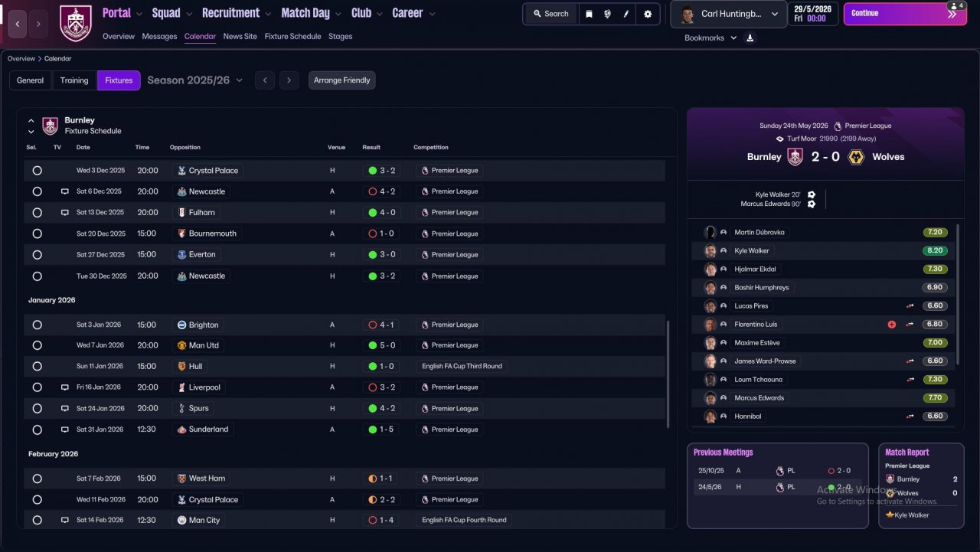
Task: Click the Arrange Friendly button
Action: point(342,80)
